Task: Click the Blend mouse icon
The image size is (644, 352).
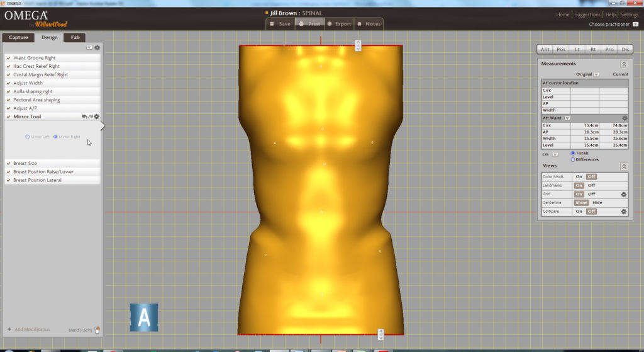Action: pyautogui.click(x=97, y=329)
